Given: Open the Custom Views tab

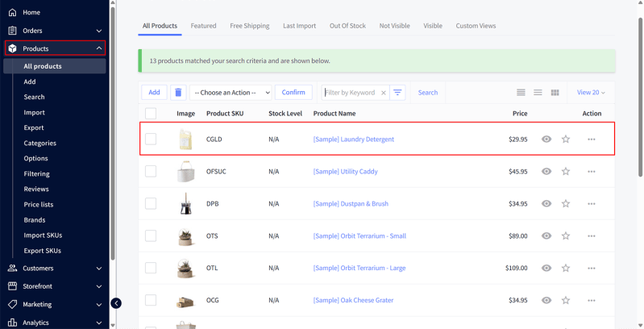Looking at the screenshot, I should coord(476,26).
